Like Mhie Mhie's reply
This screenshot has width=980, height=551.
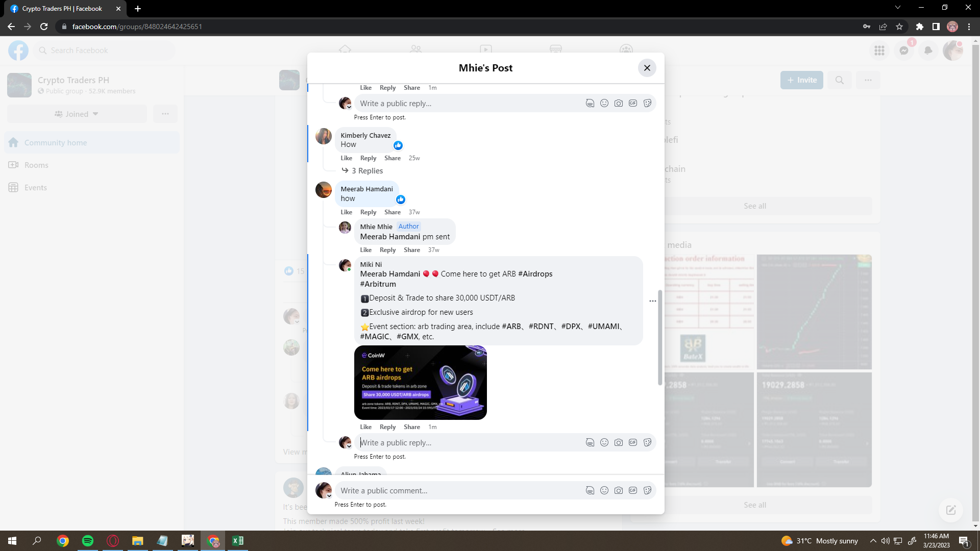click(365, 250)
